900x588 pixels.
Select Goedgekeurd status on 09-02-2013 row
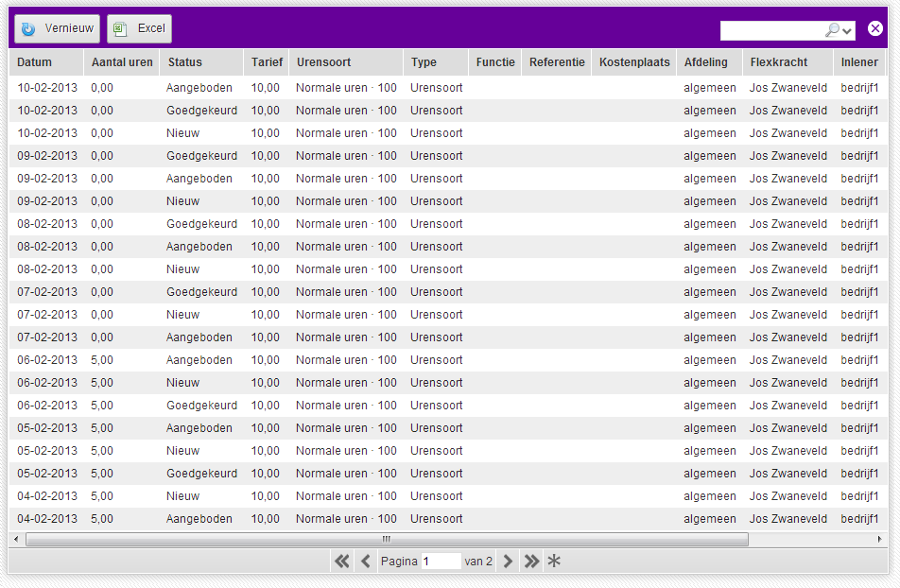[201, 156]
